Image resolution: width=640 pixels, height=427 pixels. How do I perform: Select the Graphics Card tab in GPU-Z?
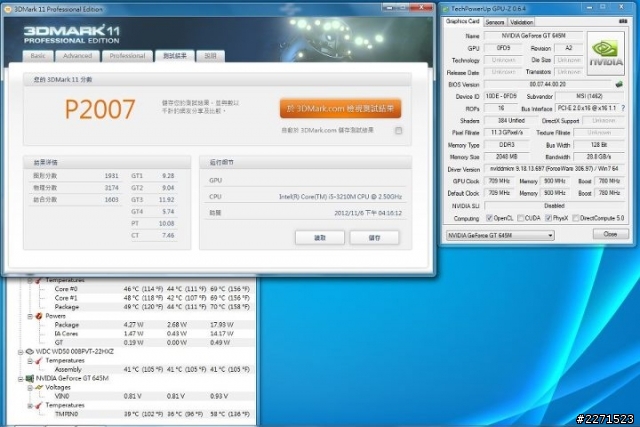462,21
